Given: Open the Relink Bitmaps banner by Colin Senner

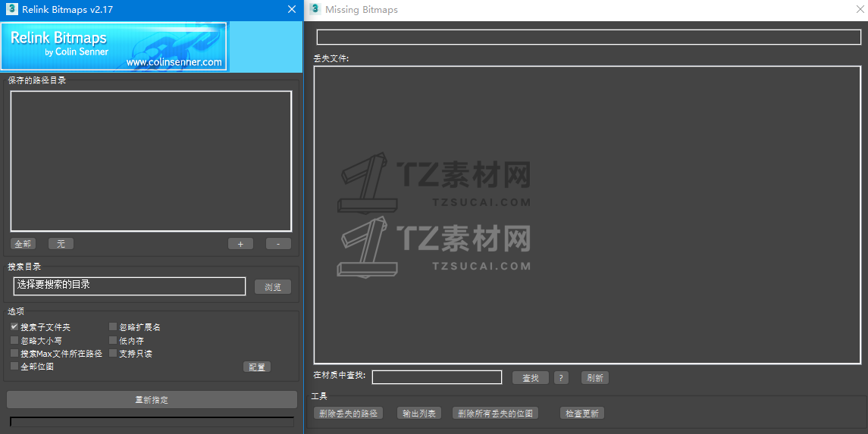Looking at the screenshot, I should click(x=114, y=47).
